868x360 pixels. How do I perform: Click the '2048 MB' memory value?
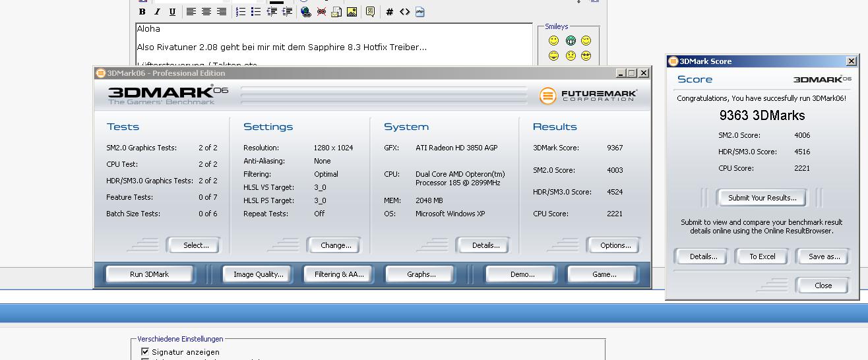[x=429, y=200]
